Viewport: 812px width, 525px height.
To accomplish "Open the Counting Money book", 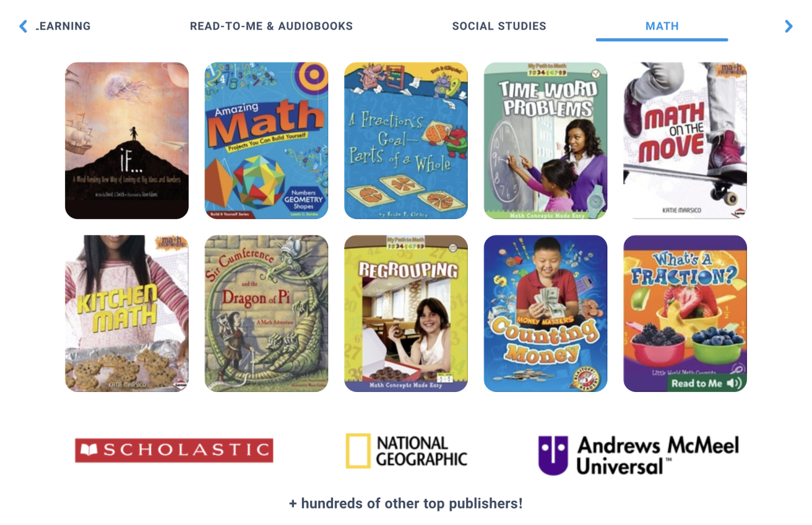I will point(546,313).
